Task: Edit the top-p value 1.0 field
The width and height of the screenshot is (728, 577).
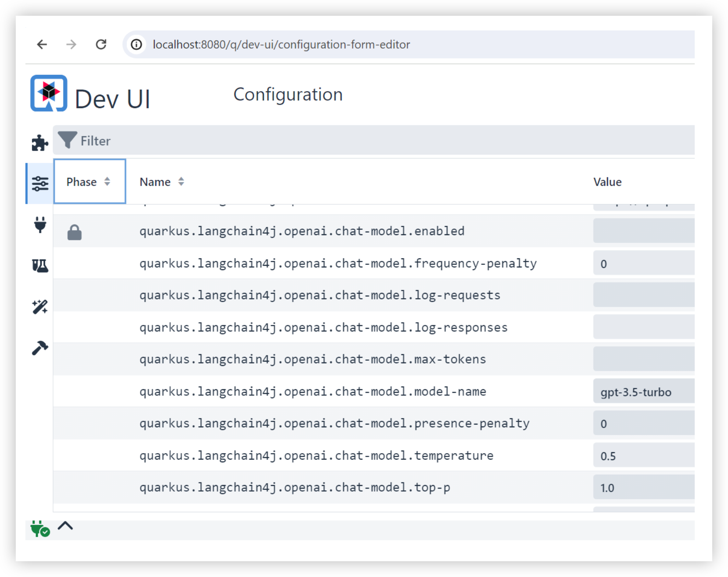Action: click(644, 487)
